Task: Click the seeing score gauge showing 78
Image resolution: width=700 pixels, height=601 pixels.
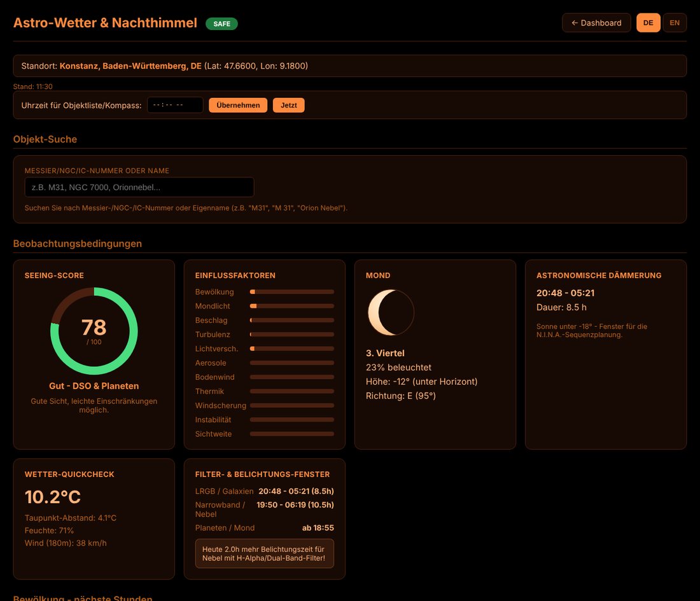Action: [x=94, y=331]
